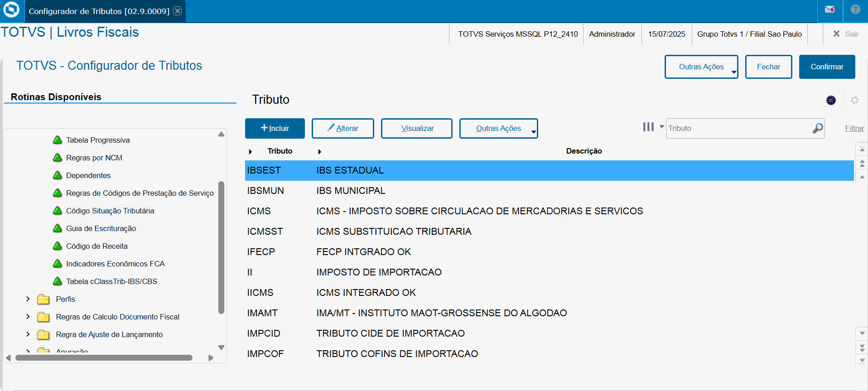The image size is (868, 391).
Task: Open Regras por NCM routine
Action: coord(94,158)
